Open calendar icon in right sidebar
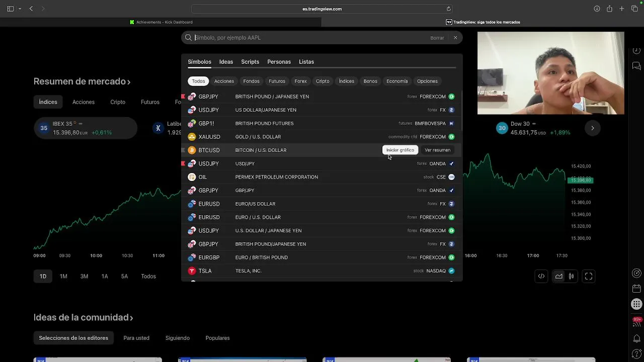 coord(636,289)
